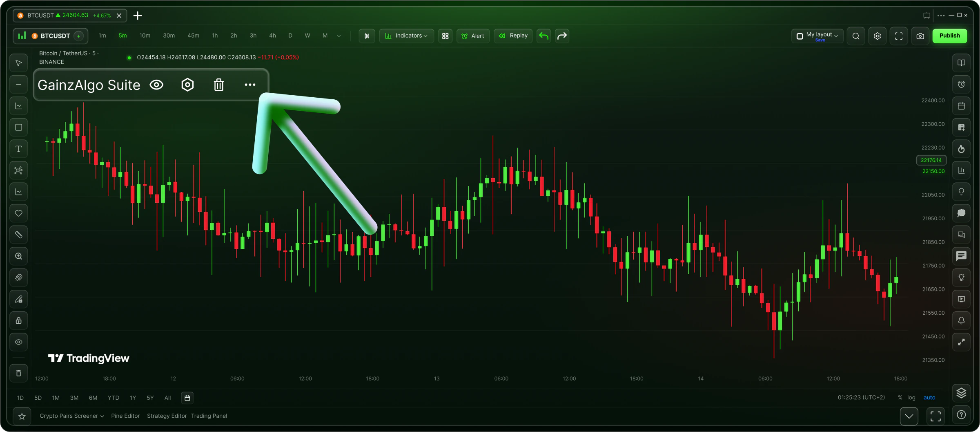
Task: Delete the GainzAlgo Suite indicator
Action: pos(219,85)
